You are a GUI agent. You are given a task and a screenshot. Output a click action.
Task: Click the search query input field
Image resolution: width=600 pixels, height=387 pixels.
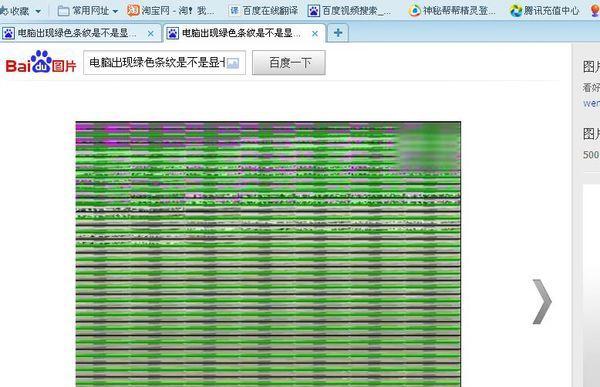coord(157,63)
